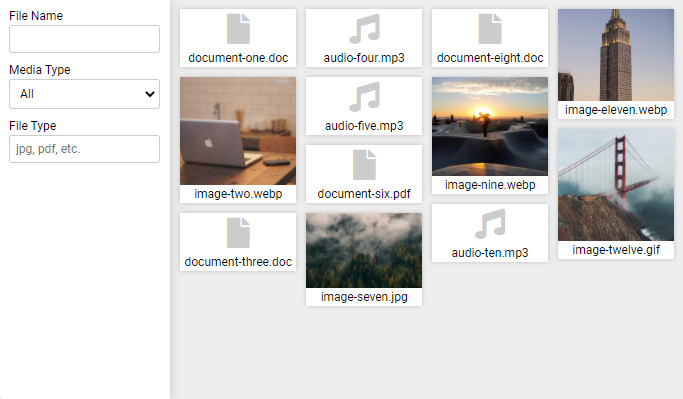
Task: Select the document-six.pdf file icon
Action: coord(364,165)
